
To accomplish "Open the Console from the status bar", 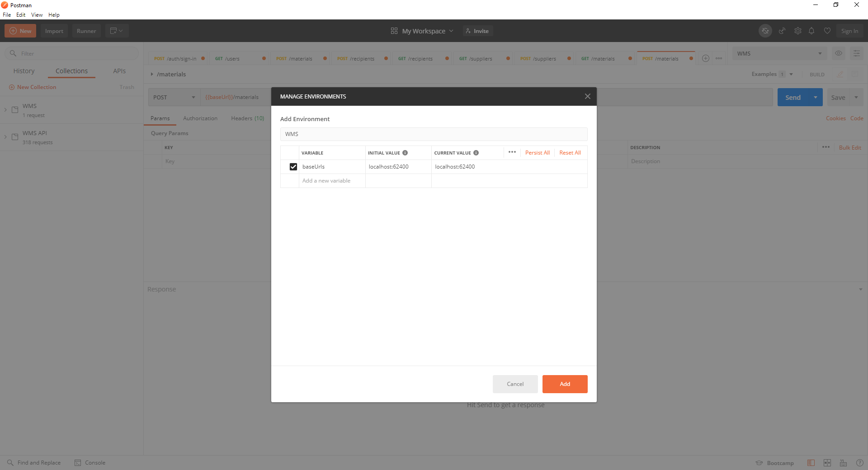I will 90,463.
